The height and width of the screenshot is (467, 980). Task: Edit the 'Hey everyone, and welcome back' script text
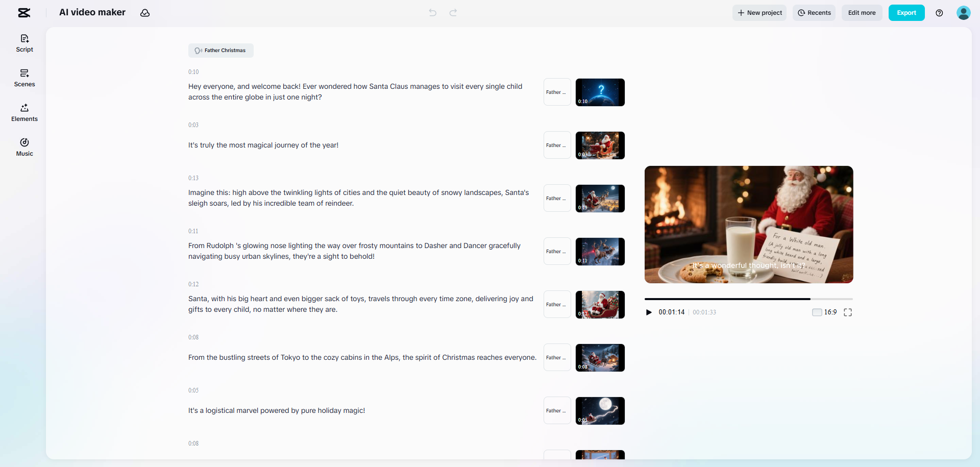tap(355, 92)
